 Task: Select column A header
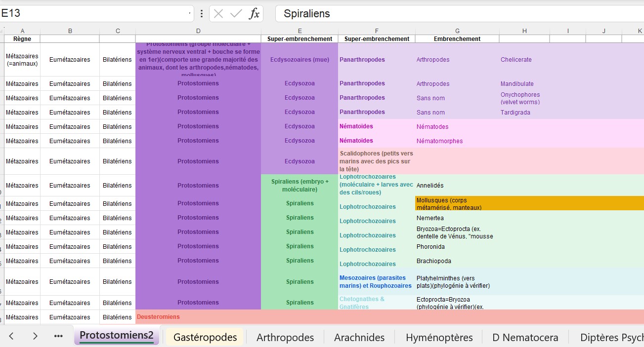(22, 31)
